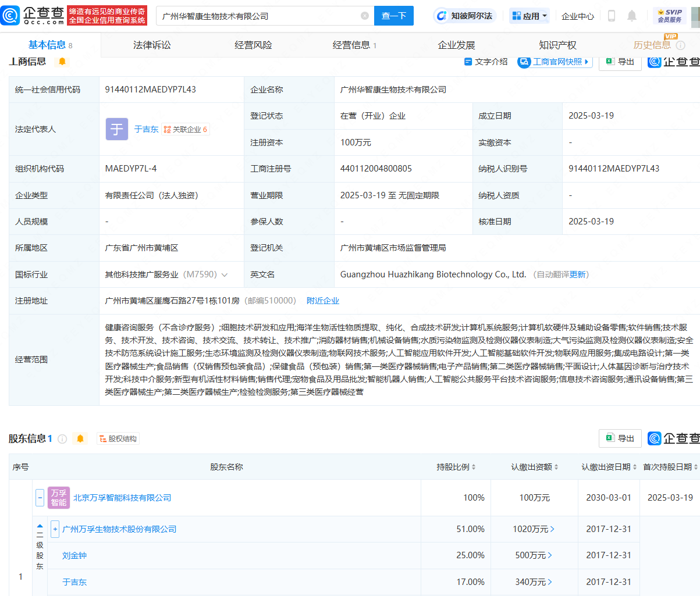The height and width of the screenshot is (596, 700).
Task: Click the 万孚智能 company logo
Action: click(59, 498)
